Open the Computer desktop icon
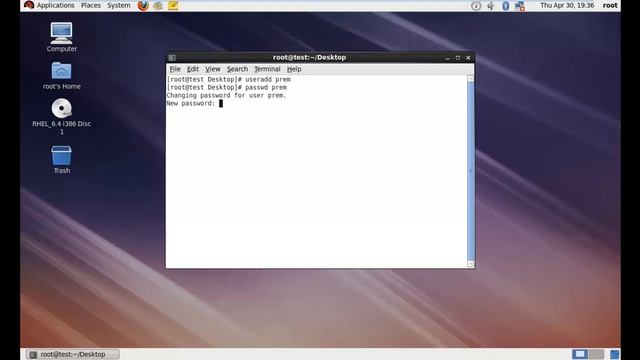This screenshot has width=640, height=360. (x=61, y=37)
